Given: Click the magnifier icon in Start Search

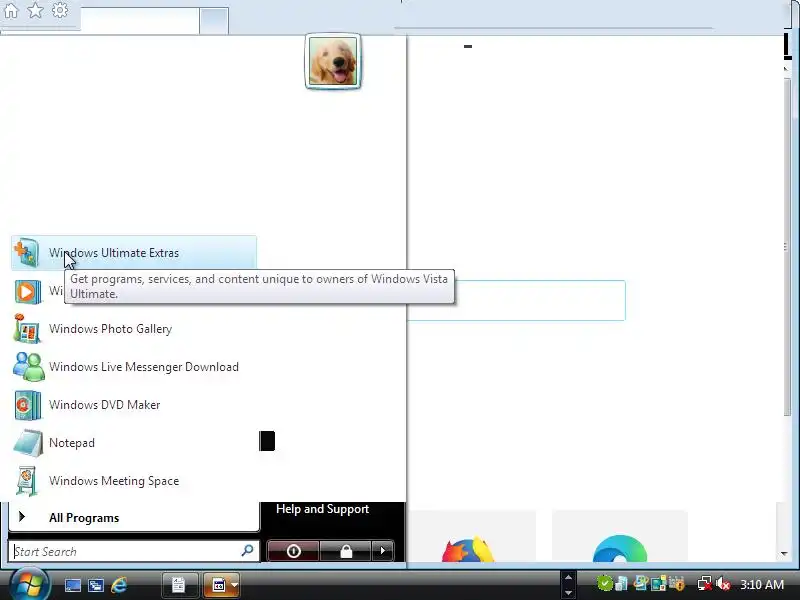Looking at the screenshot, I should (x=247, y=551).
